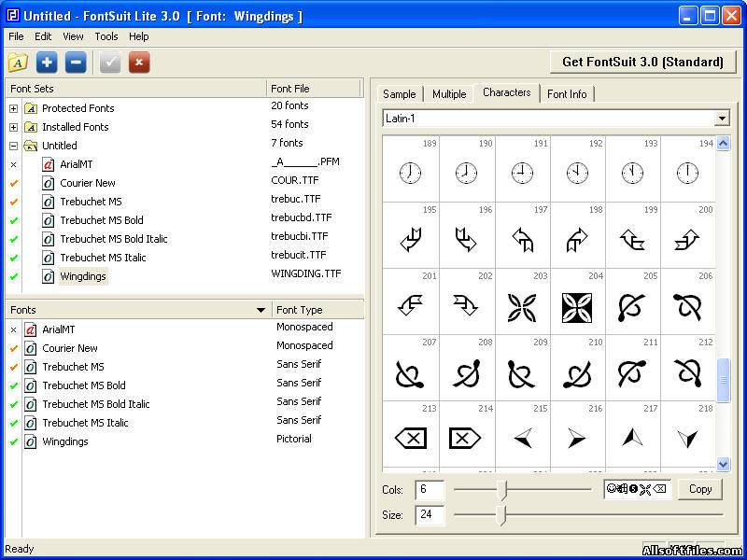
Task: Select the leaf ornament glyph 203
Action: [522, 307]
